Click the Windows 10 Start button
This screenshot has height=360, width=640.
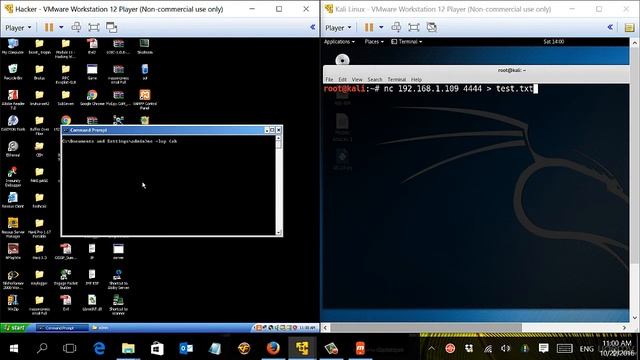pyautogui.click(x=13, y=348)
